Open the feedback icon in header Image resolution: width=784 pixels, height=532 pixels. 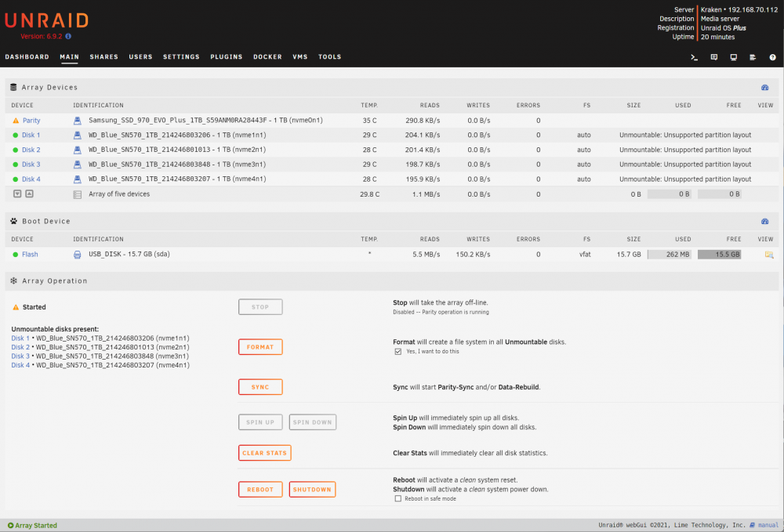coord(714,57)
